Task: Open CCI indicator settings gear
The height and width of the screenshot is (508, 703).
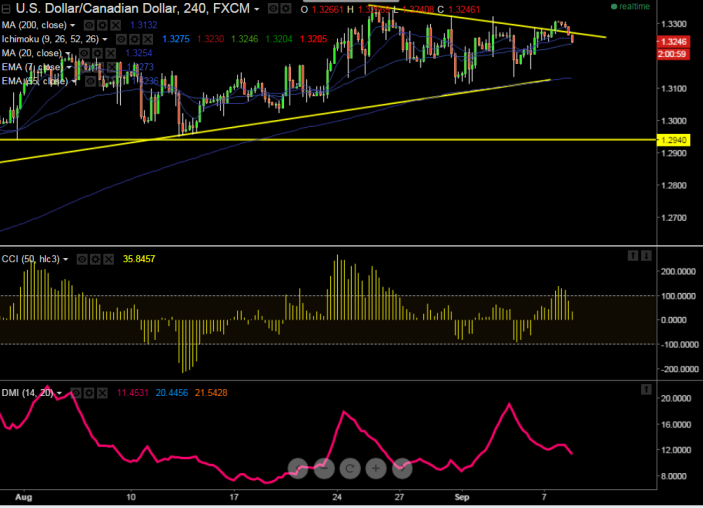Action: point(95,259)
